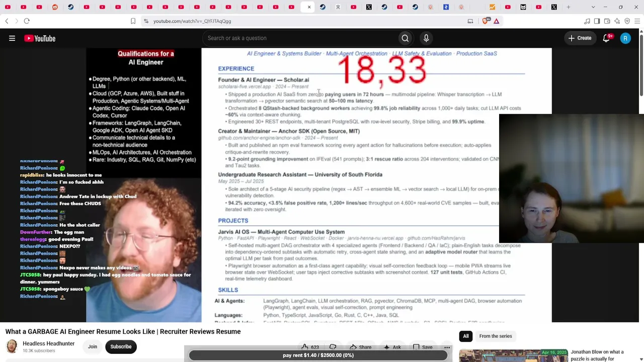Image resolution: width=644 pixels, height=362 pixels.
Task: Click the '10.3K subscribers' count
Action: 39,350
